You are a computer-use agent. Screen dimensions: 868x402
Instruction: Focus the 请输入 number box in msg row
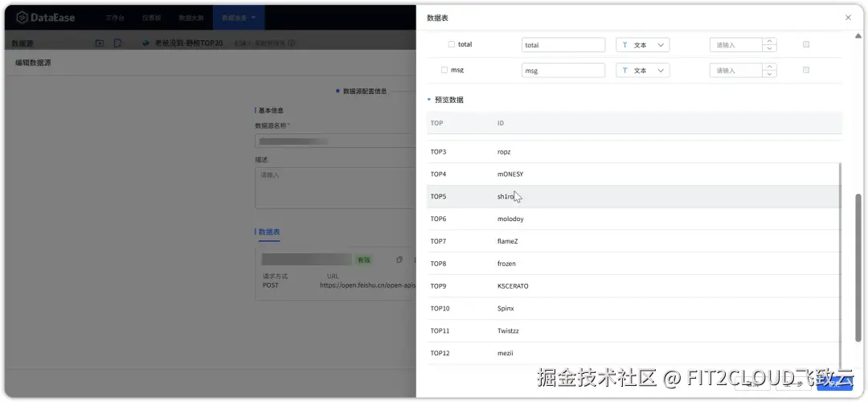pos(735,70)
